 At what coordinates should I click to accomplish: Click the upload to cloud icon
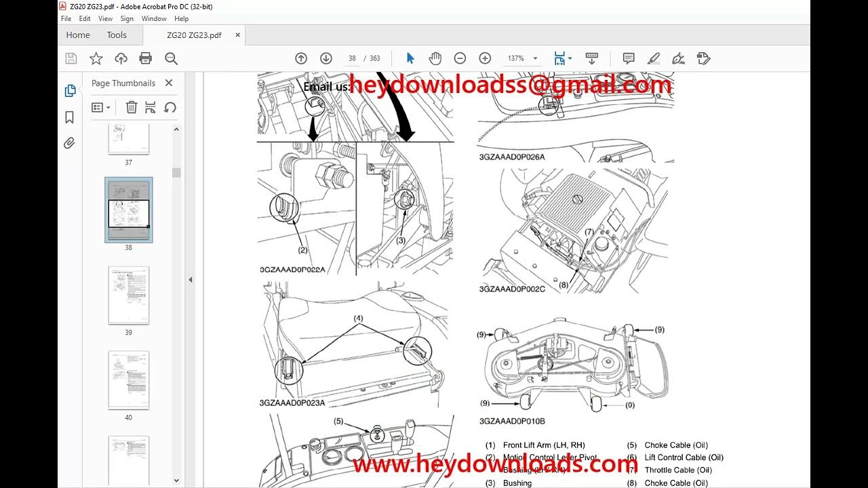(x=121, y=59)
